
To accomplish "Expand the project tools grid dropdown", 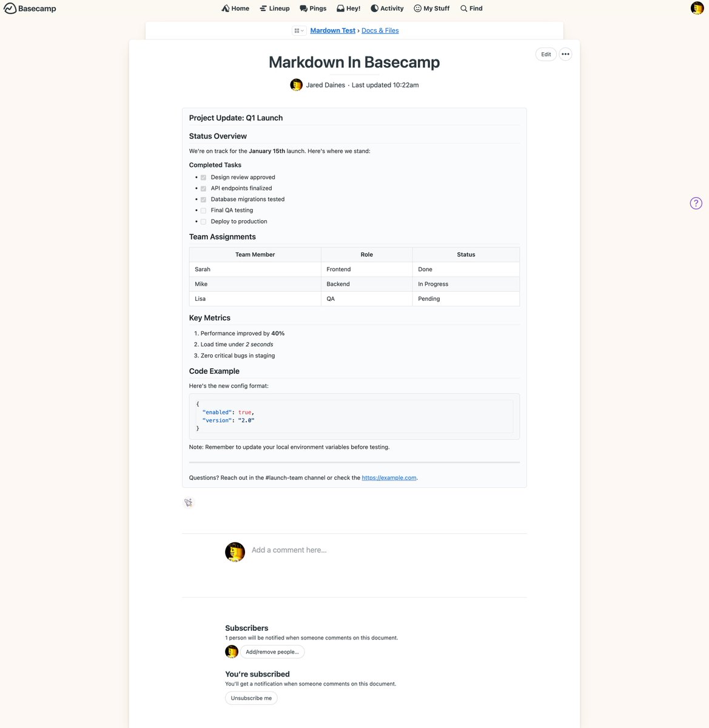I will pyautogui.click(x=299, y=30).
